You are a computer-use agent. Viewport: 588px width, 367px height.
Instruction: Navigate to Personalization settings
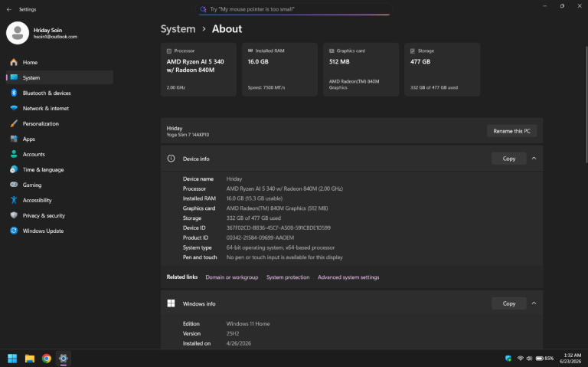click(x=60, y=123)
